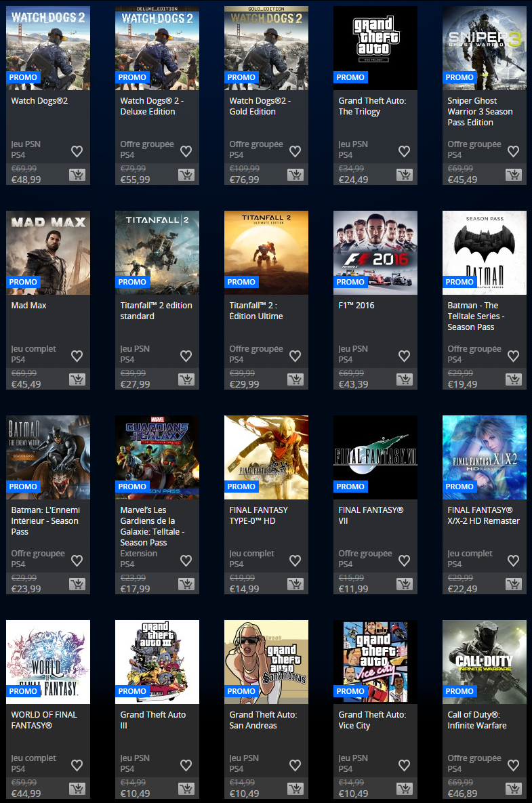This screenshot has height=803, width=532.
Task: Add FINAL FANTASY VII to cart
Action: pos(404,584)
